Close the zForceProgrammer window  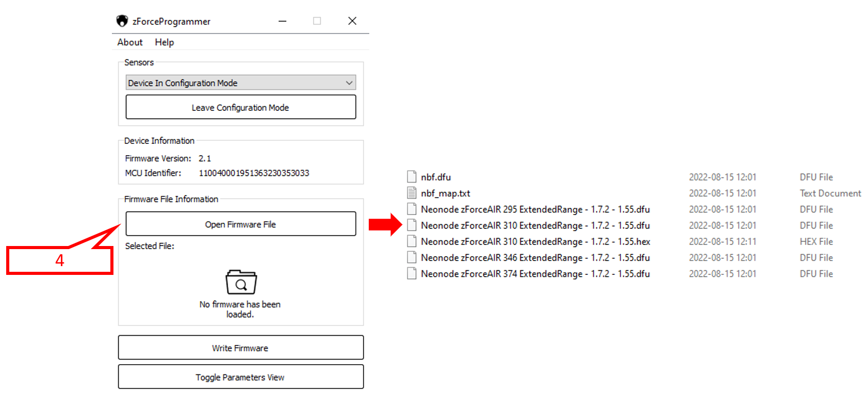(x=352, y=21)
